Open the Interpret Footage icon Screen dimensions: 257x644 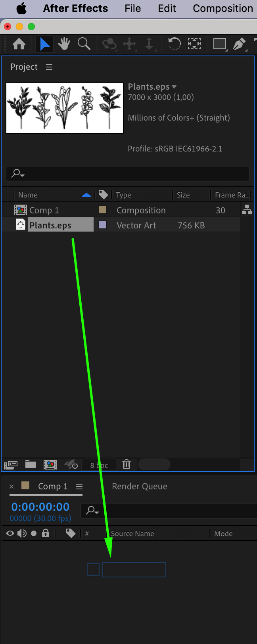pyautogui.click(x=11, y=464)
